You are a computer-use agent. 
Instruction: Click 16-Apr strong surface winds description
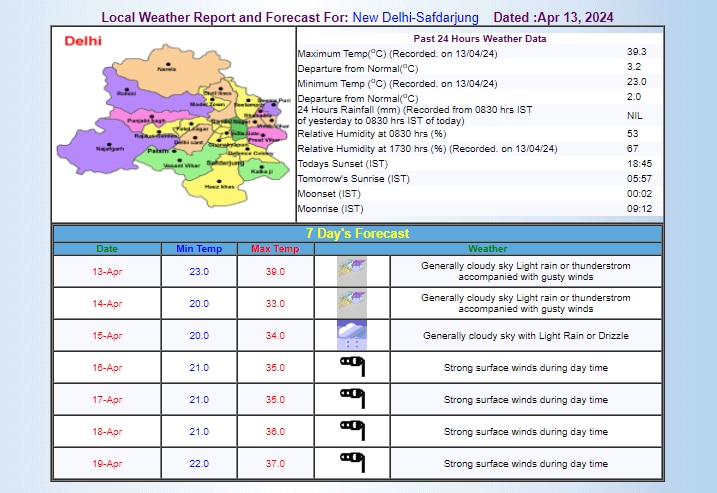pyautogui.click(x=525, y=368)
